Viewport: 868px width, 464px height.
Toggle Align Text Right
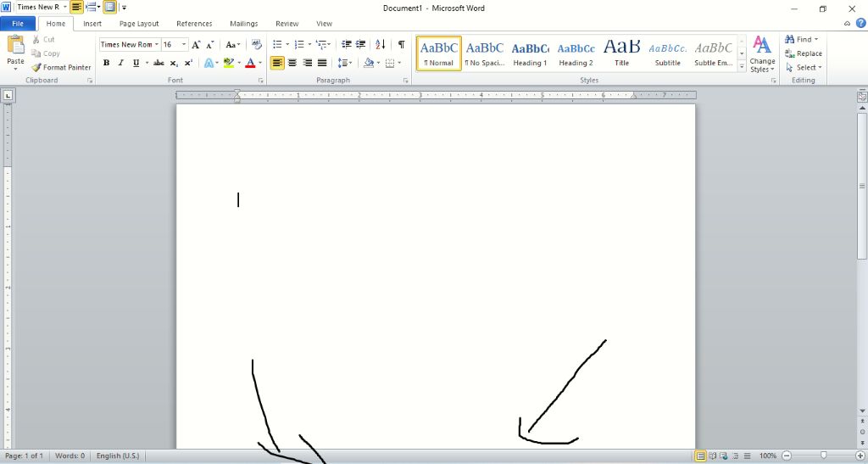[x=307, y=63]
